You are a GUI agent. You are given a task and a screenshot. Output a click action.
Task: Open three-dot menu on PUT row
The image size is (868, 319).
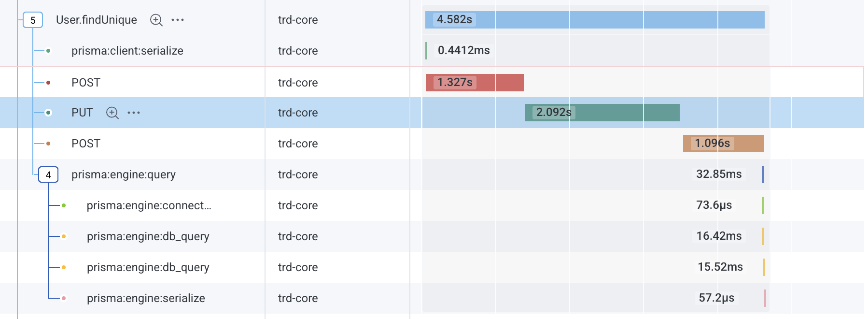coord(134,113)
